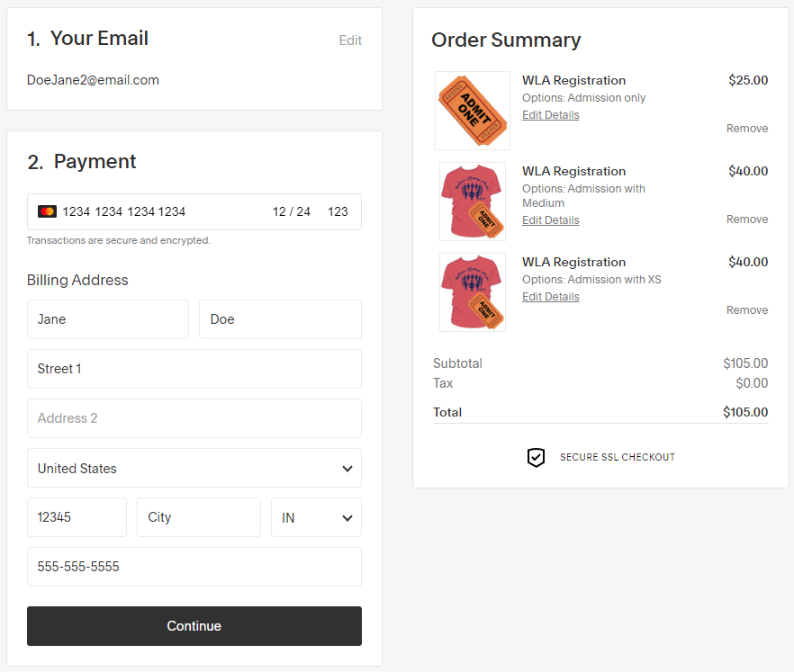Click the Secure SSL checkout shield icon

[x=536, y=457]
